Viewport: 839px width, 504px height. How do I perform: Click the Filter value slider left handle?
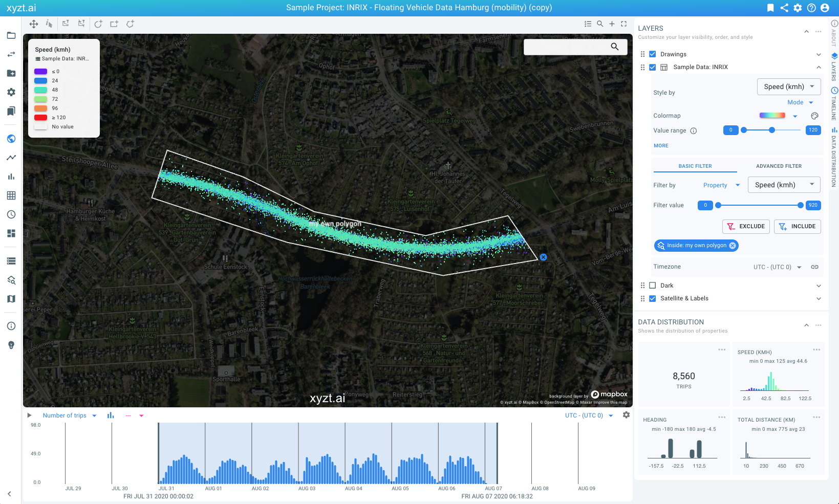tap(718, 205)
